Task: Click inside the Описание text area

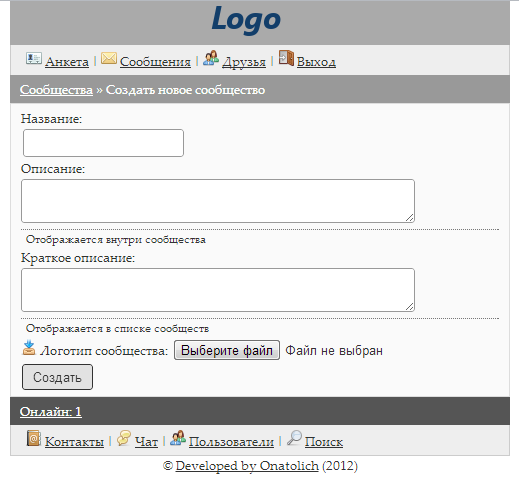Action: click(x=218, y=201)
